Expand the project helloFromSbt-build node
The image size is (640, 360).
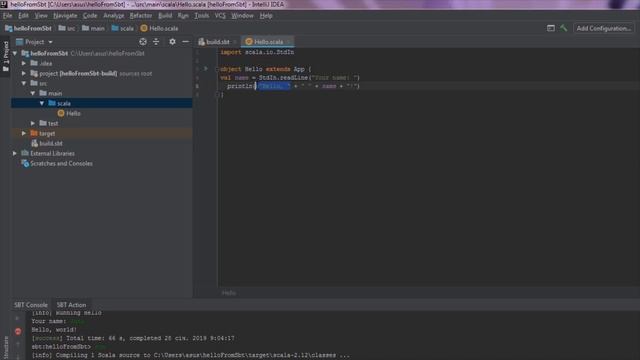[24, 73]
